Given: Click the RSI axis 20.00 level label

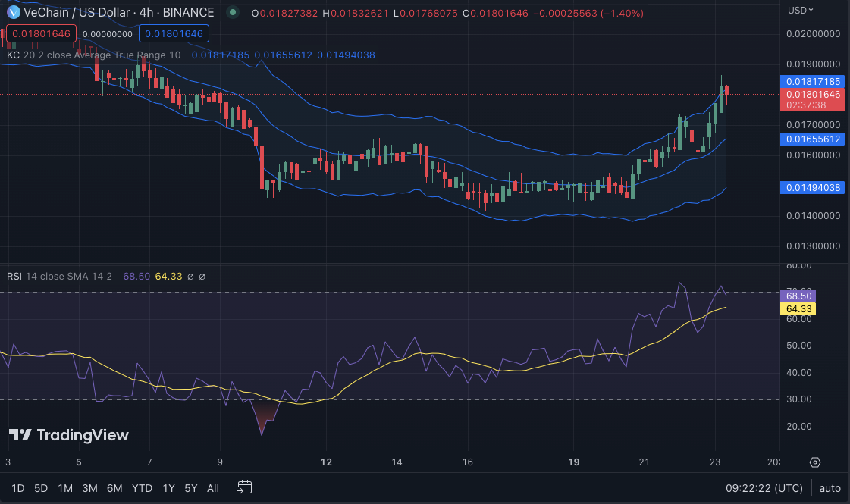Looking at the screenshot, I should (x=799, y=427).
